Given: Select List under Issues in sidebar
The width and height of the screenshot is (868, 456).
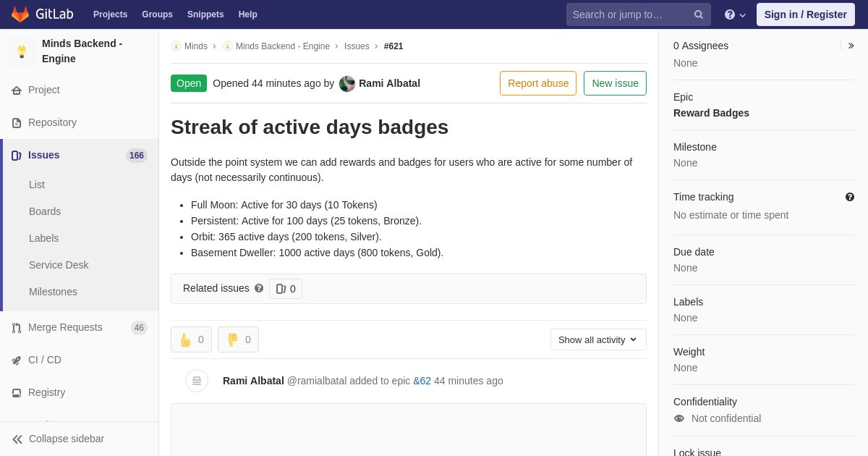Looking at the screenshot, I should 37,185.
